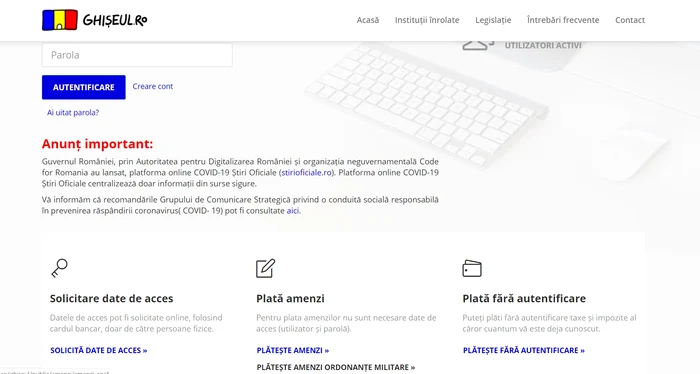
Task: Click the Ghișeul.ro logo
Action: coord(95,20)
